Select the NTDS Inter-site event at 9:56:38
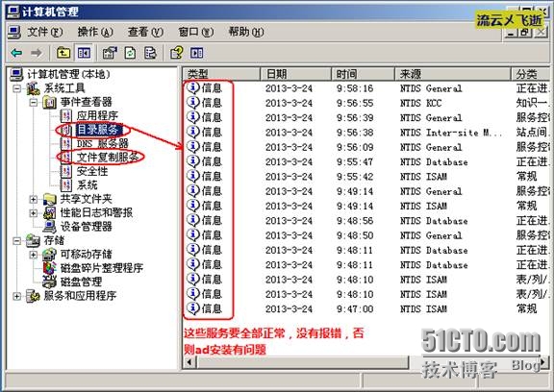Screen dimensions: 554x392 [366, 133]
